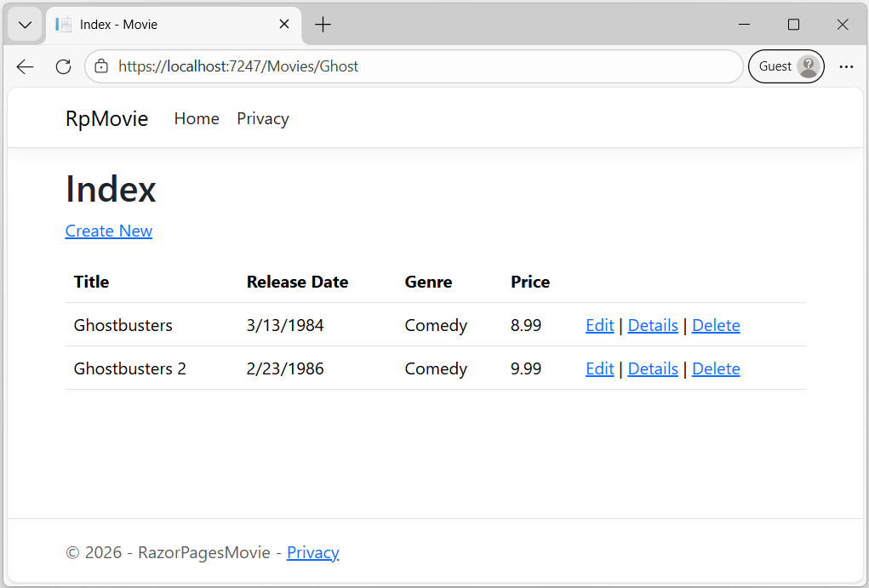Edit the Ghostbusters 2 movie
869x588 pixels.
point(600,368)
